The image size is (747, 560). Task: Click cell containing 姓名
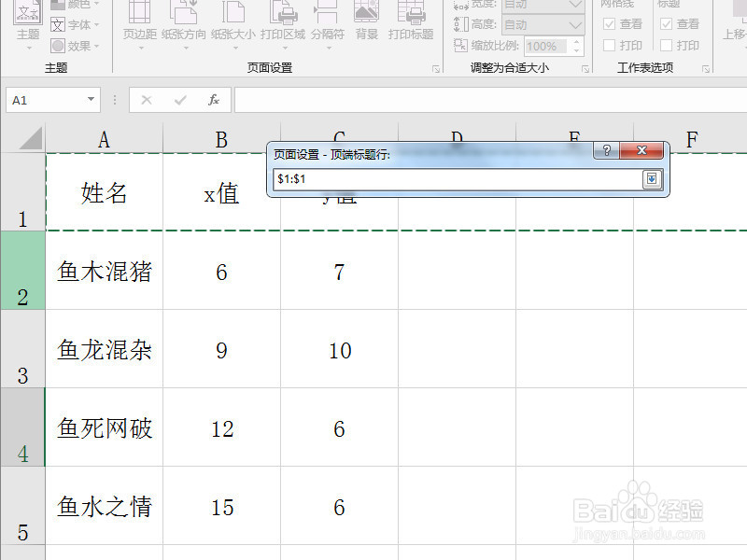click(x=104, y=192)
